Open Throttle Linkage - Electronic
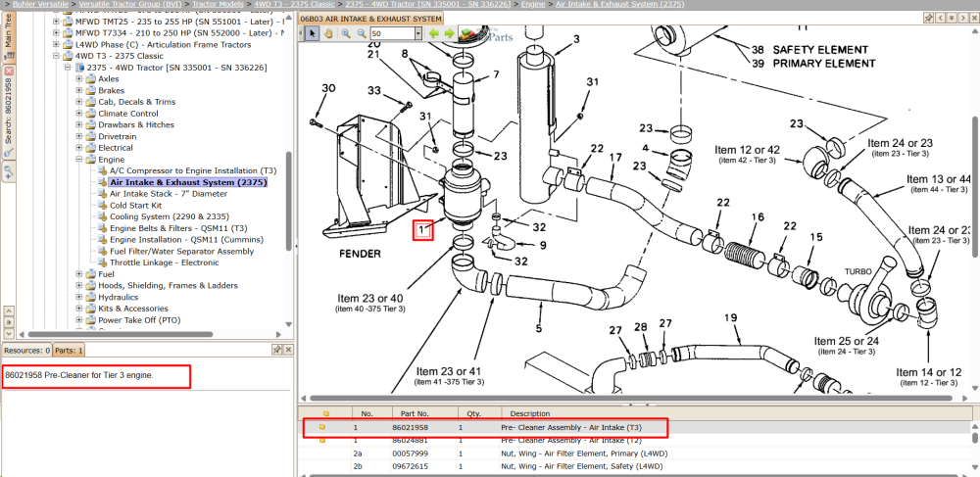The image size is (980, 477). click(x=165, y=262)
